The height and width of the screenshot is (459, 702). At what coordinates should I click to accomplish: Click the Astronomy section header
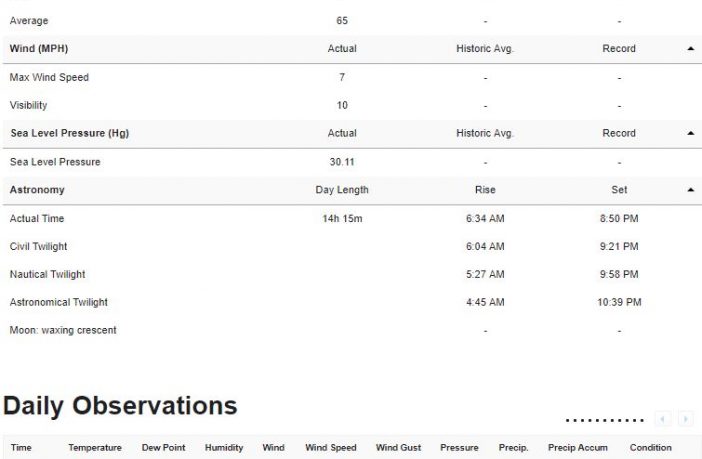pyautogui.click(x=37, y=190)
